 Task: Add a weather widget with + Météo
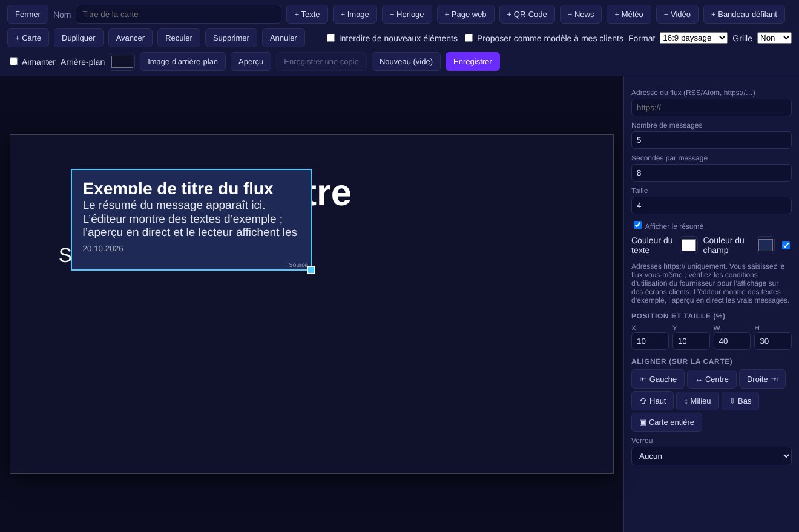tap(629, 14)
